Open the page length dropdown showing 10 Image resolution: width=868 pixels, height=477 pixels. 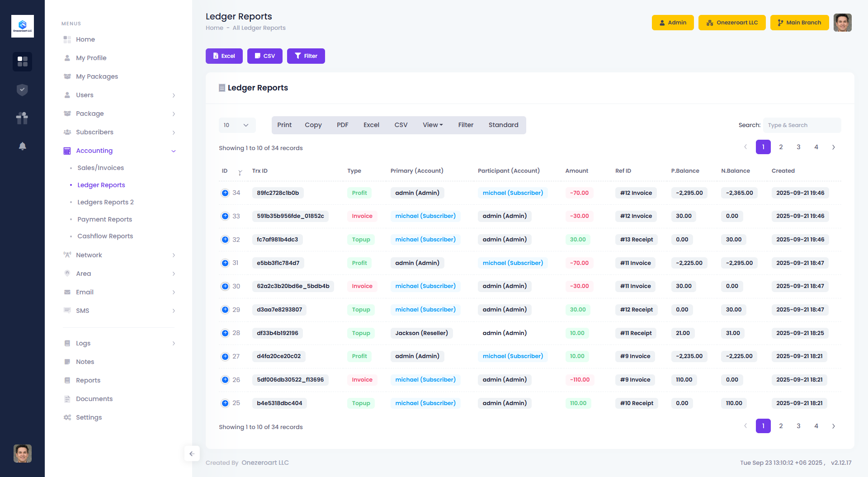pos(237,125)
